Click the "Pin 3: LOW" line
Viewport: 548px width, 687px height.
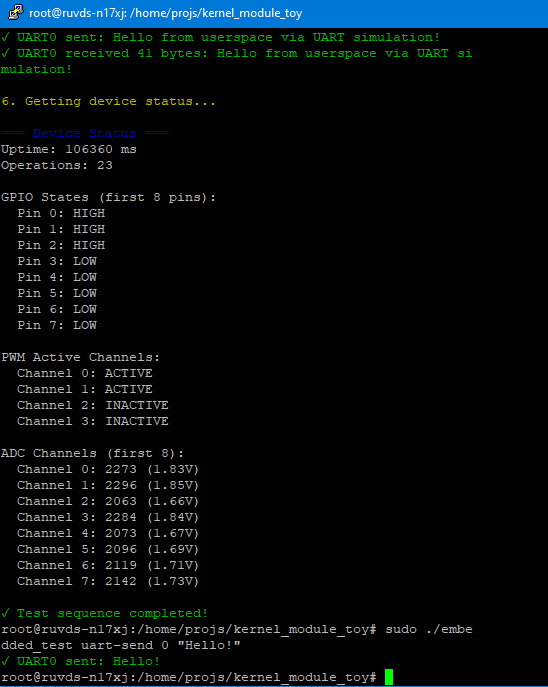57,261
